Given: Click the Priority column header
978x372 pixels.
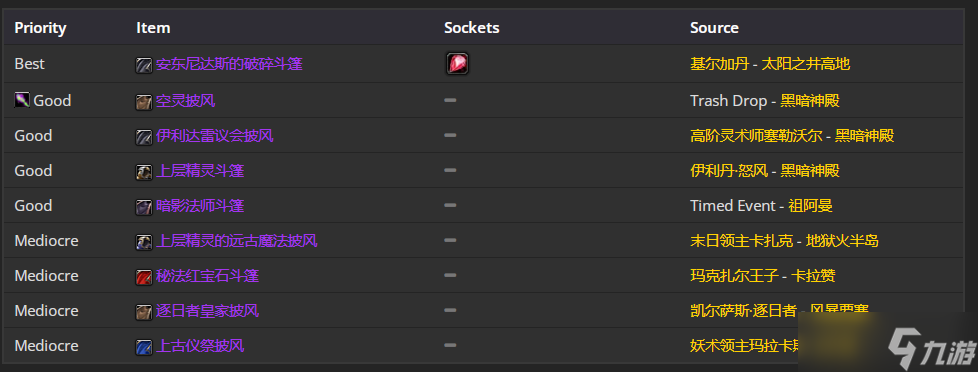Looking at the screenshot, I should 40,28.
